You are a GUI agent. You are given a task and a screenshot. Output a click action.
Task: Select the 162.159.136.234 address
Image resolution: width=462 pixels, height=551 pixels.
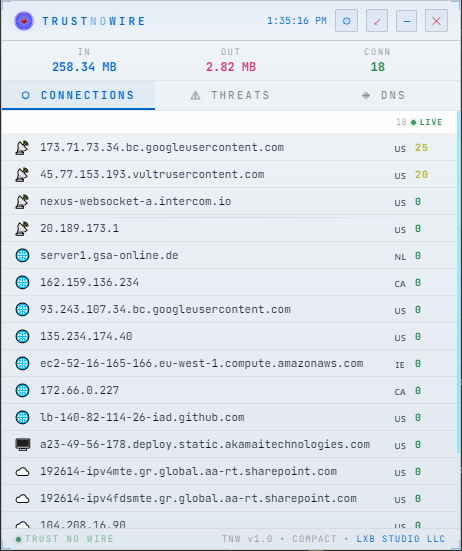[89, 283]
